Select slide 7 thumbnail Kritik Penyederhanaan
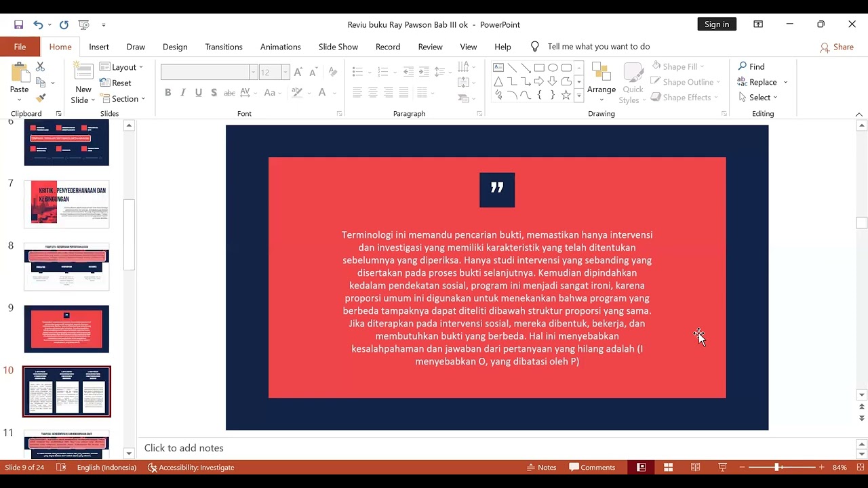The width and height of the screenshot is (868, 488). click(66, 204)
